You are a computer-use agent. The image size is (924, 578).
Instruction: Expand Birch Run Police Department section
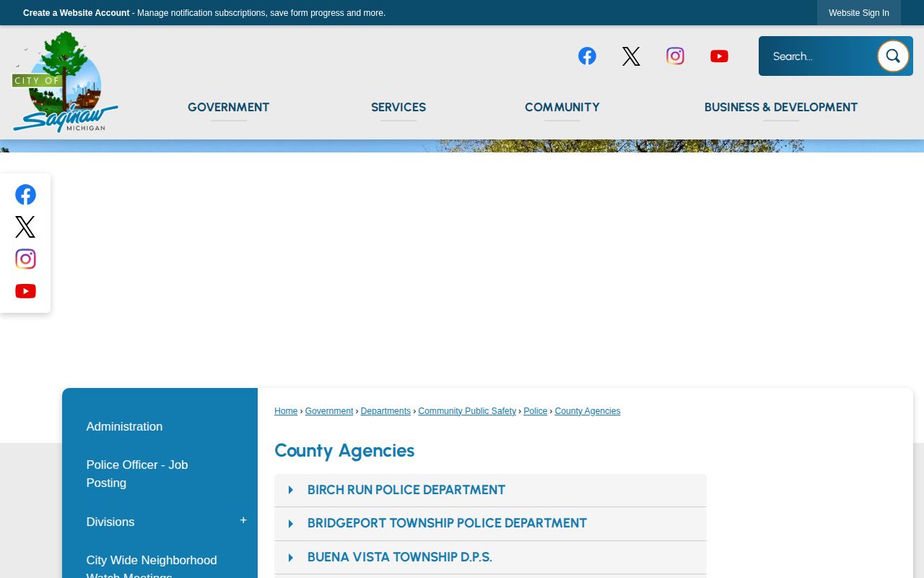point(490,490)
